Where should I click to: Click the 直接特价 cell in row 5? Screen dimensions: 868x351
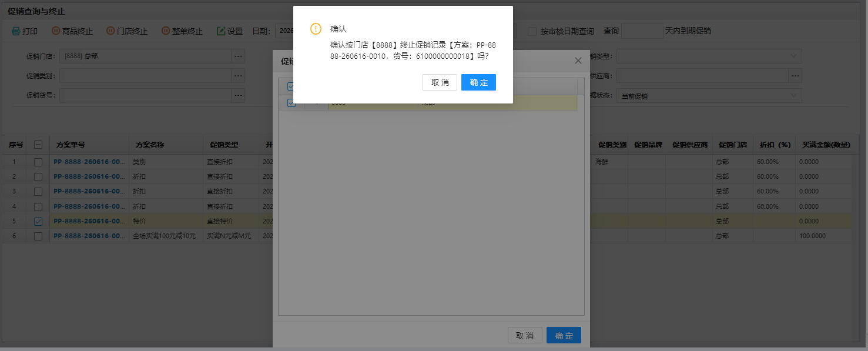230,221
